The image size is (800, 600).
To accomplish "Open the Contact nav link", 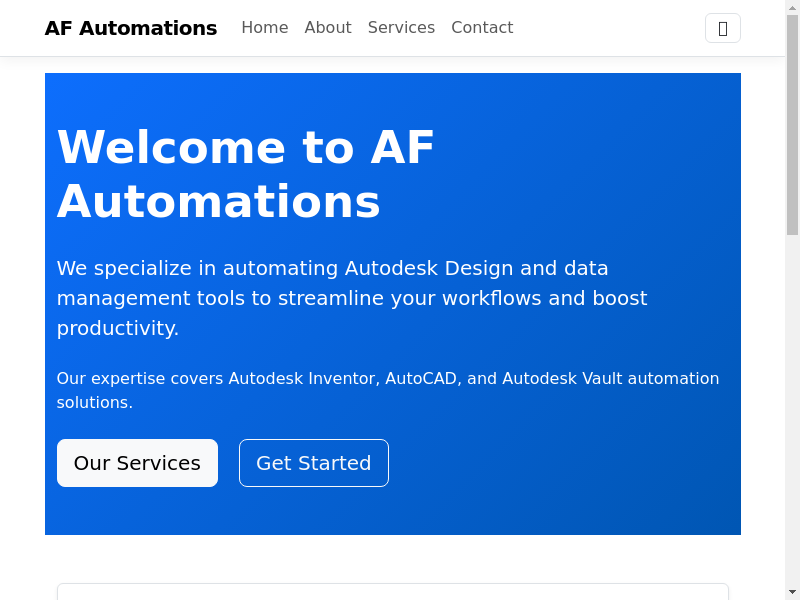I will click(482, 28).
